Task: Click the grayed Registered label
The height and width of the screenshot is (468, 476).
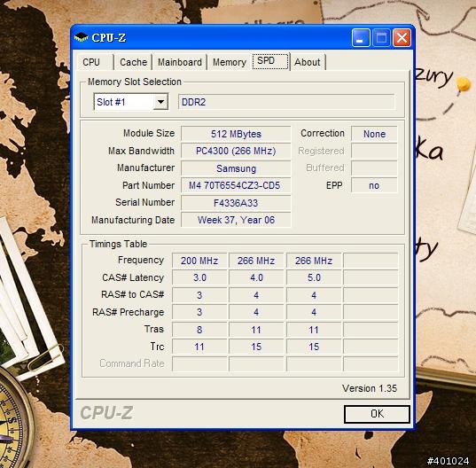Action: 321,151
